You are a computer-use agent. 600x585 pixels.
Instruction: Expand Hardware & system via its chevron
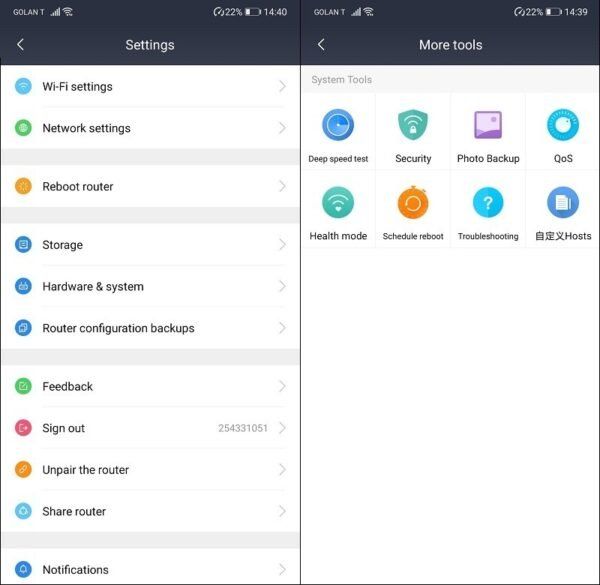(x=282, y=286)
